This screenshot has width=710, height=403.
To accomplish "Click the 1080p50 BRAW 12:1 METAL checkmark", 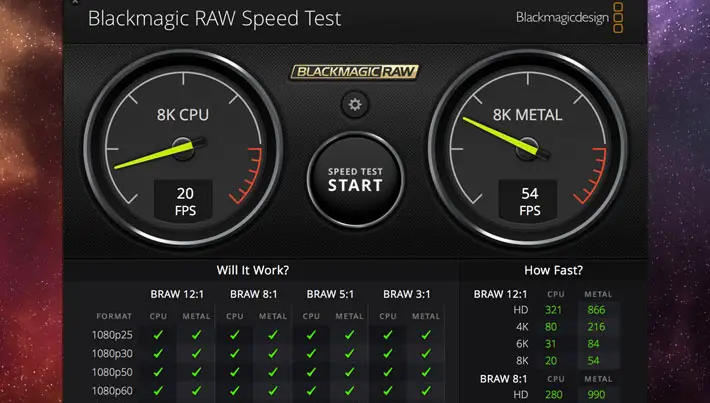I will pyautogui.click(x=197, y=372).
